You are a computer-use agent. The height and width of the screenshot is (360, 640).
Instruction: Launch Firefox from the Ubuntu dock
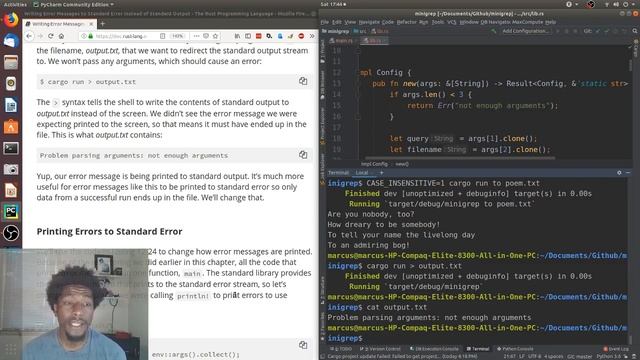coord(11,19)
